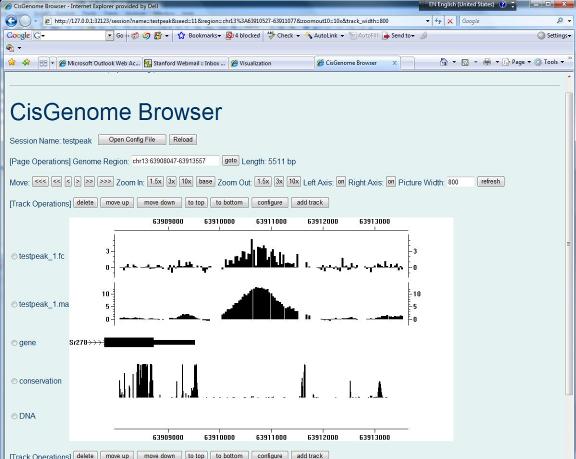Image resolution: width=576 pixels, height=459 pixels.
Task: Expand the Tools menu dropdown
Action: [x=562, y=62]
